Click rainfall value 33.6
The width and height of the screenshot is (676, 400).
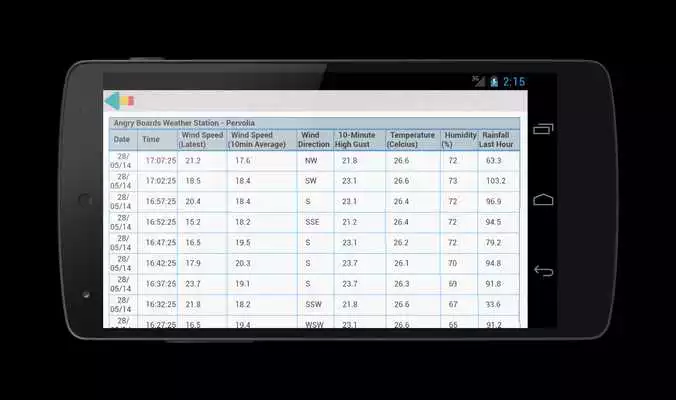[x=494, y=304]
